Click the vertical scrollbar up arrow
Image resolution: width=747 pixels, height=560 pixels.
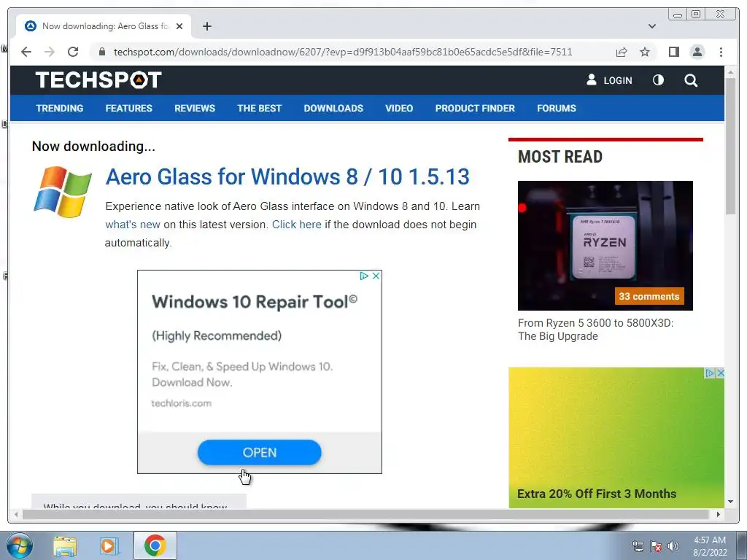pos(730,72)
